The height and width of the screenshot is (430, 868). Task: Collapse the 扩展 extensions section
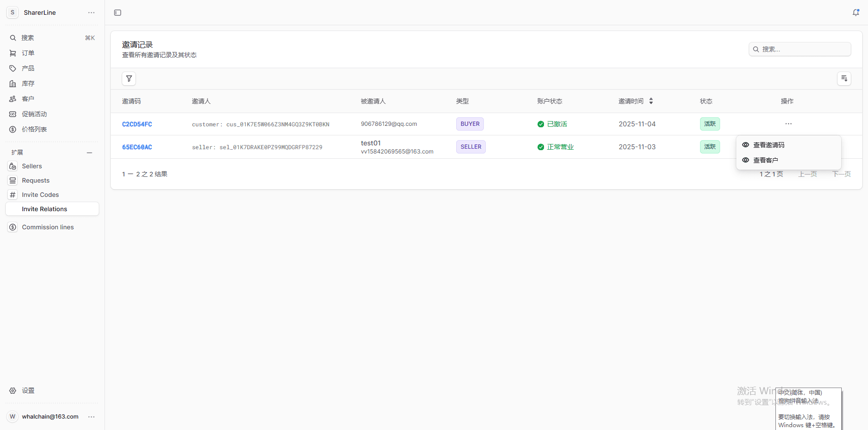click(x=89, y=153)
